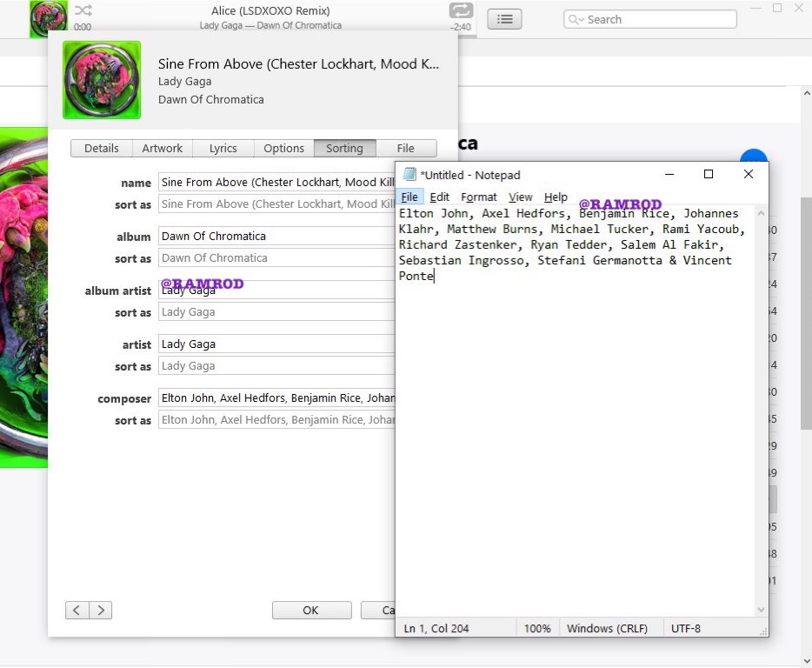Maximize the iTunes window
Image resolution: width=812 pixels, height=668 pixels.
(x=776, y=8)
